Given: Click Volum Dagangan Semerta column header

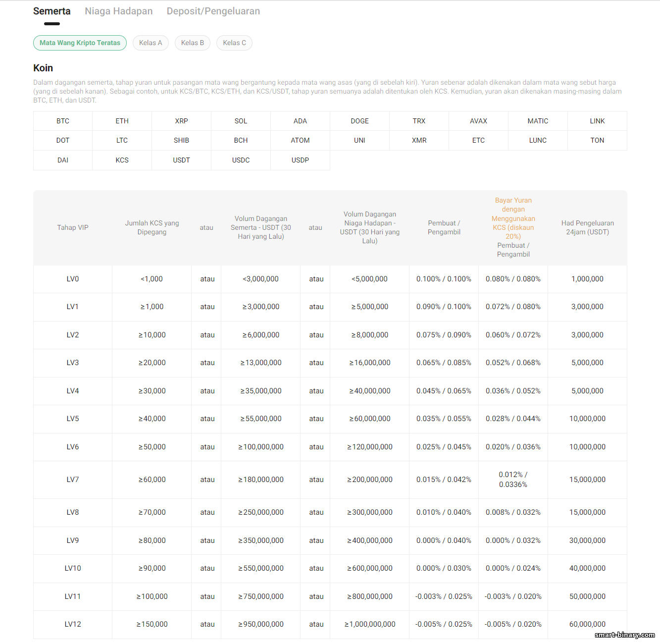Looking at the screenshot, I should coord(261,228).
